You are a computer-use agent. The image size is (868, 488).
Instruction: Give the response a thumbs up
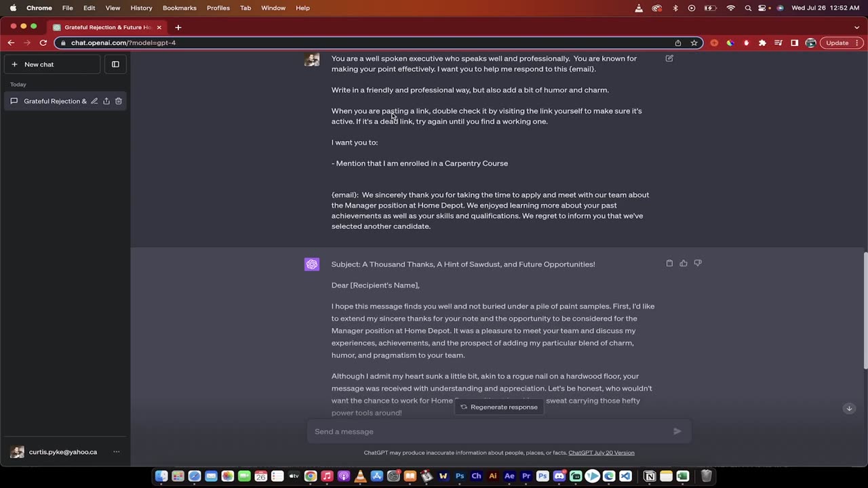coord(684,263)
